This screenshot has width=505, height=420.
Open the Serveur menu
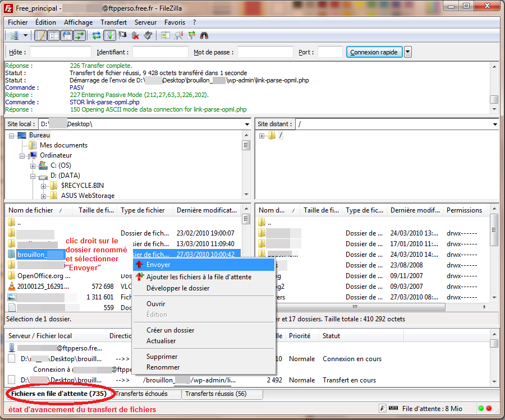point(145,22)
